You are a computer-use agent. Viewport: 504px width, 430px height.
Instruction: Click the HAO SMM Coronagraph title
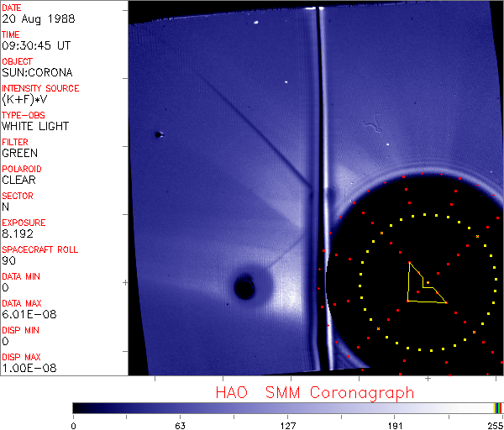314,392
